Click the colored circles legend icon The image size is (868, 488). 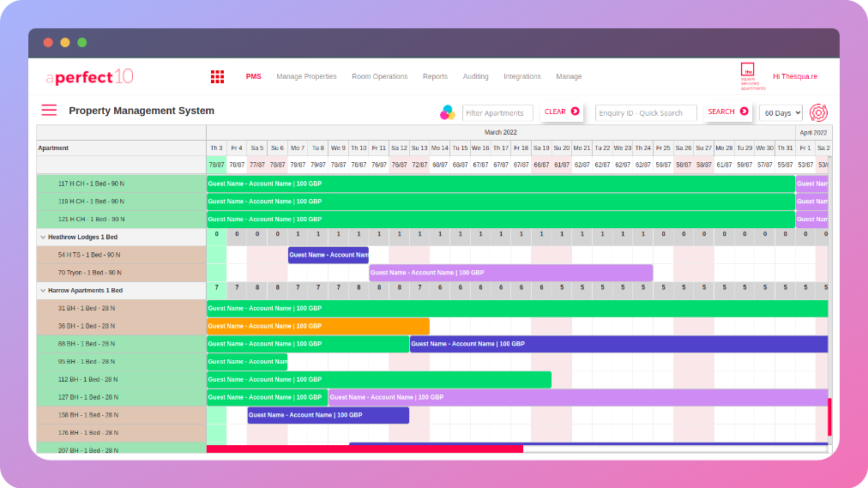point(447,112)
